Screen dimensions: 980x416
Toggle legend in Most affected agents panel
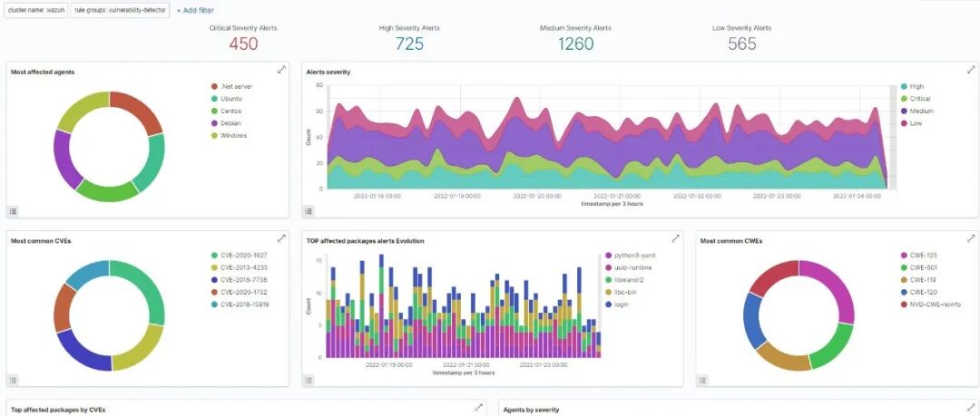(x=13, y=211)
